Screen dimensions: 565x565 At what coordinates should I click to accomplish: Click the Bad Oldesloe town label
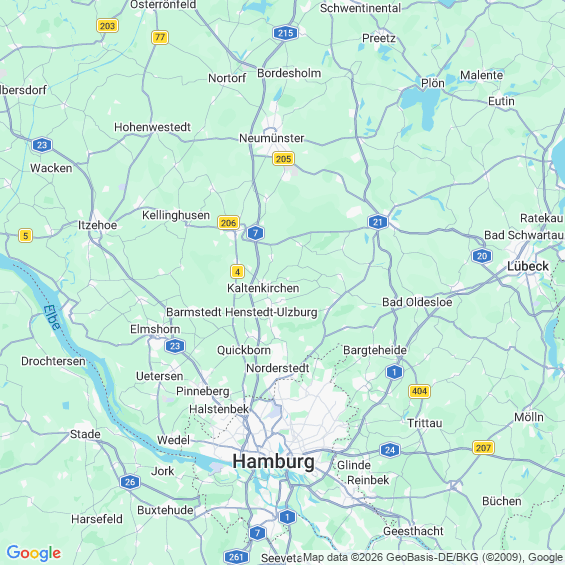[417, 302]
